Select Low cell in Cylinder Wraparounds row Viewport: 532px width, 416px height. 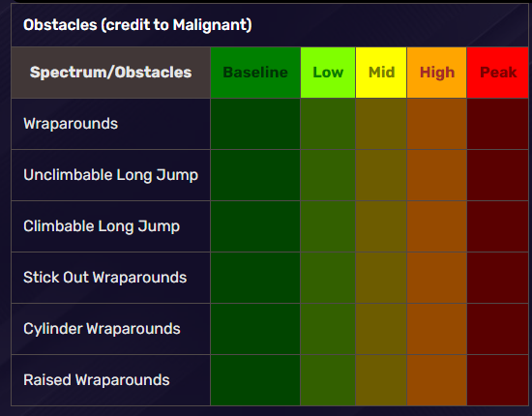[328, 329]
